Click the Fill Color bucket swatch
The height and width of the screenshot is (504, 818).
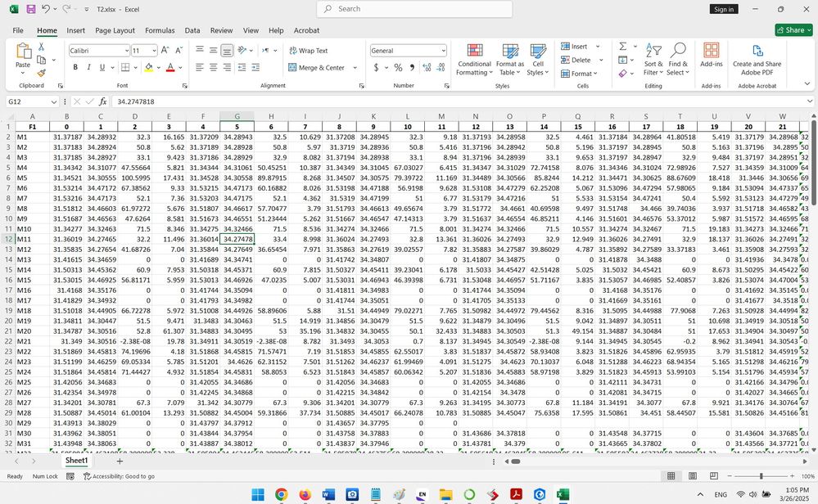(149, 68)
